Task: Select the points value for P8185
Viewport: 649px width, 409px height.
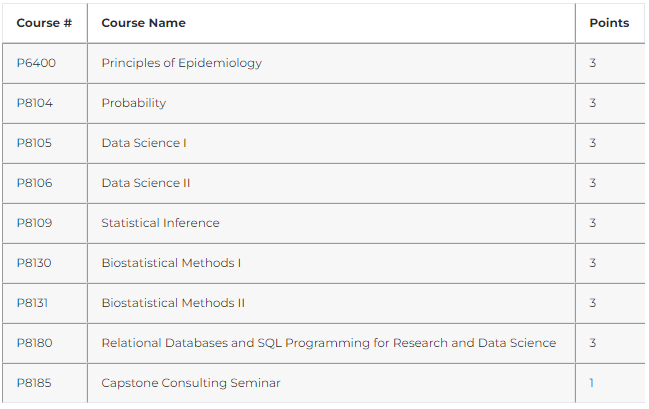Action: tap(591, 383)
